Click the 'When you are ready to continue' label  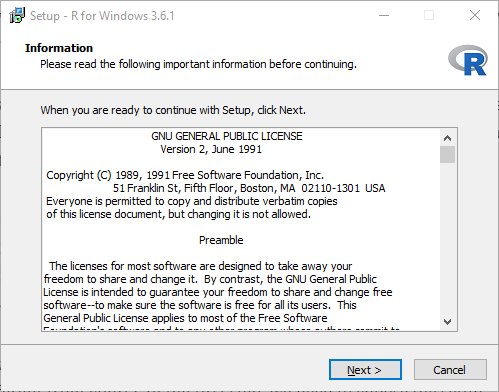pyautogui.click(x=173, y=110)
